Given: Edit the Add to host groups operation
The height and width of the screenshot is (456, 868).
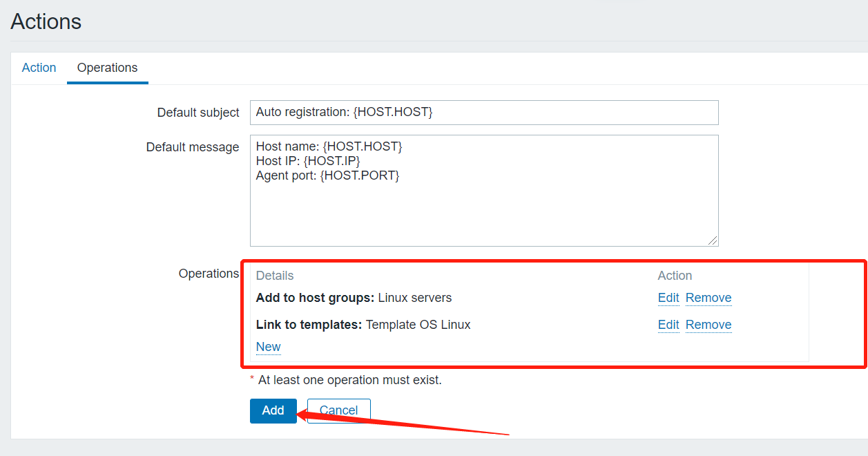Looking at the screenshot, I should 668,298.
